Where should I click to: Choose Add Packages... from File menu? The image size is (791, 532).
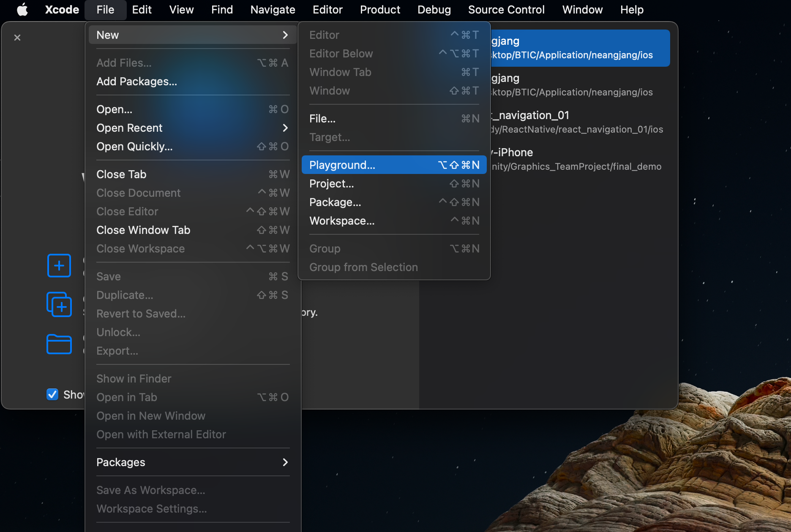[x=193, y=81]
